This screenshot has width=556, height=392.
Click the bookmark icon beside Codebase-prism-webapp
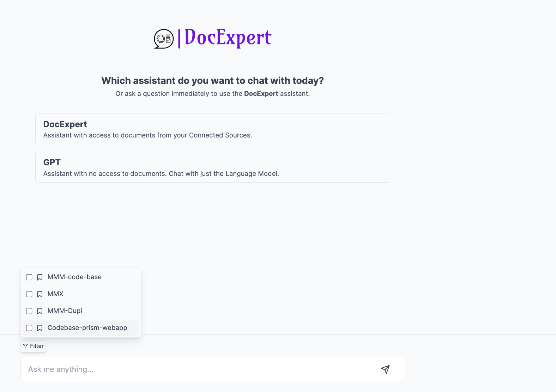40,328
